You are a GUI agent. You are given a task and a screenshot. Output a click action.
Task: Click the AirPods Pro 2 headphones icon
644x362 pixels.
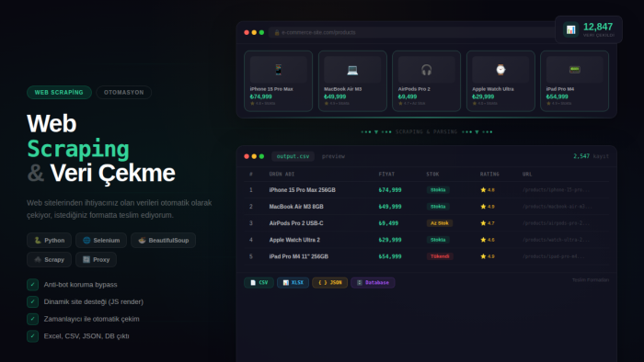click(x=426, y=70)
